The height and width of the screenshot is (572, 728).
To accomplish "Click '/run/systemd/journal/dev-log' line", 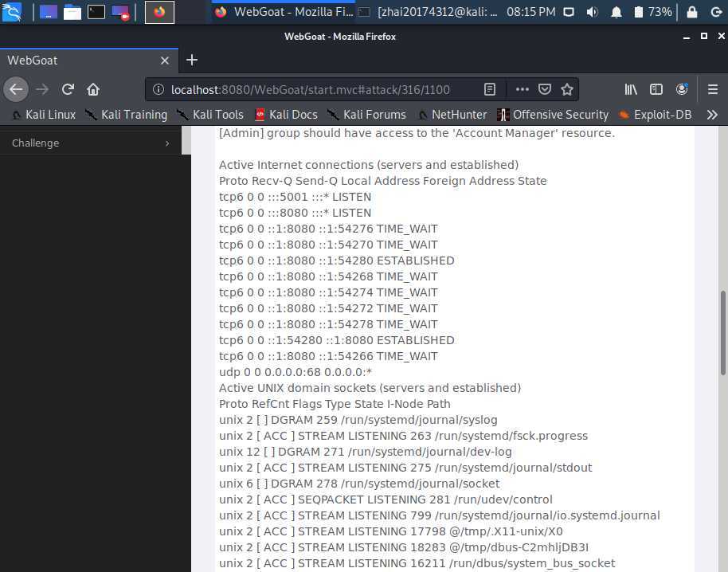I will [x=365, y=452].
